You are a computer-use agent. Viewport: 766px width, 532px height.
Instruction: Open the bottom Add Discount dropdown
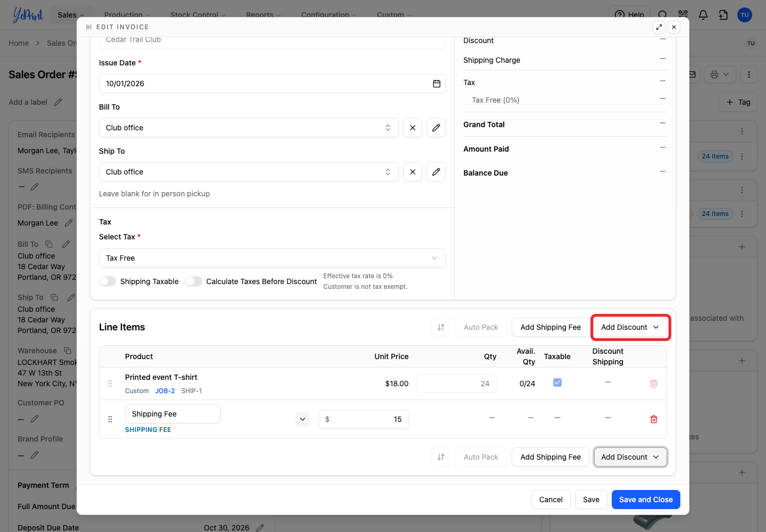coord(630,457)
